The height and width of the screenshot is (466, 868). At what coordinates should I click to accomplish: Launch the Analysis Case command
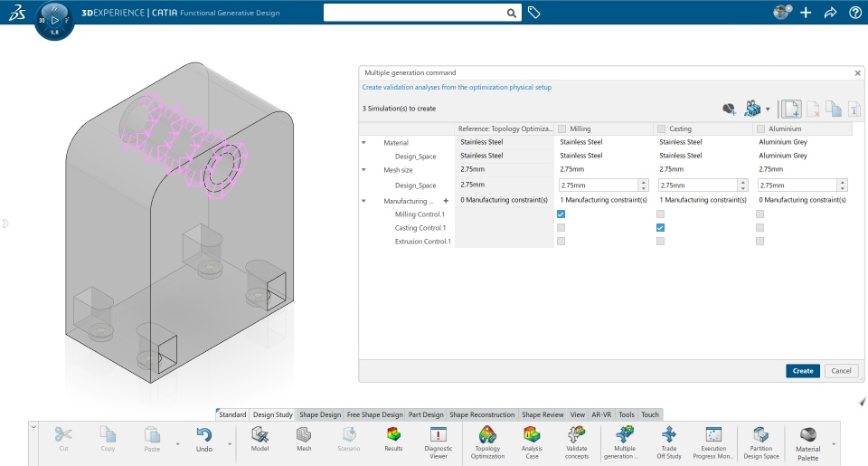(x=532, y=442)
